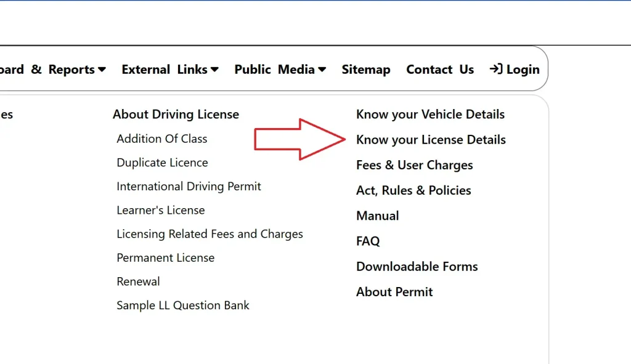Open Downloadable Forms
The image size is (631, 364).
[417, 266]
